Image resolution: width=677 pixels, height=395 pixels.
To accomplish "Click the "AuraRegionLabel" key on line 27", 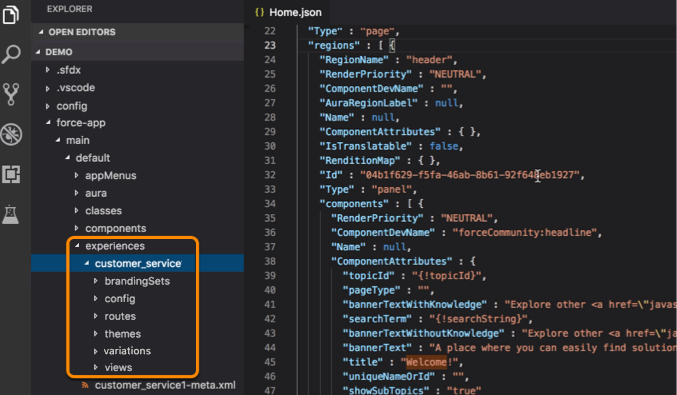I will point(368,103).
